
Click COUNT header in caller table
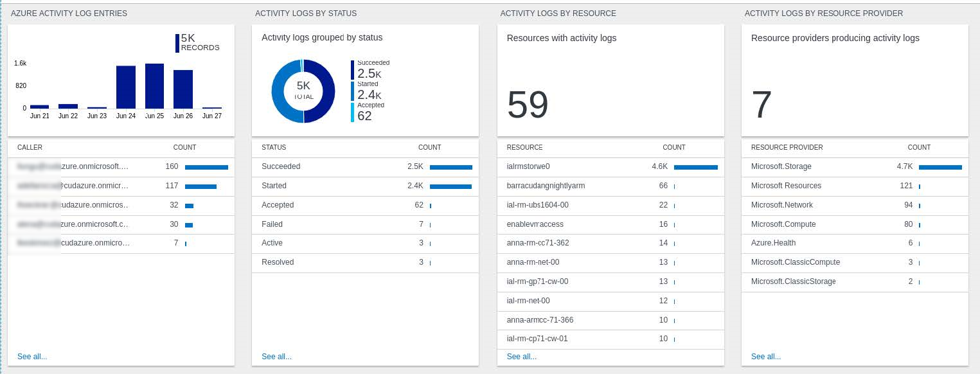[x=185, y=148]
